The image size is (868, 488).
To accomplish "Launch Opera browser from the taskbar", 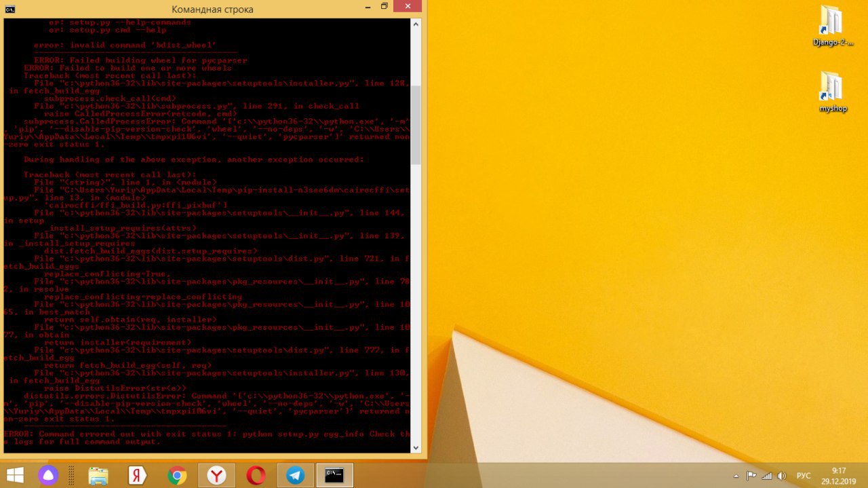I will (x=256, y=476).
